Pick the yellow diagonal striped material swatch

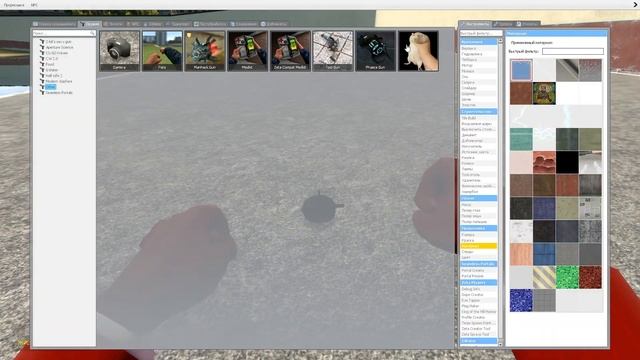point(544,277)
